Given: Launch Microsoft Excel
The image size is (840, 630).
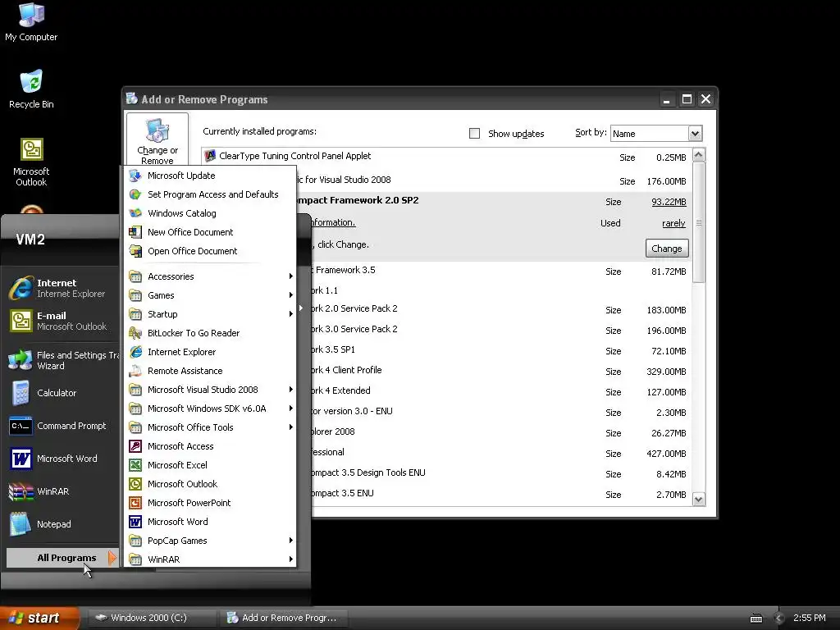Looking at the screenshot, I should [x=209, y=465].
